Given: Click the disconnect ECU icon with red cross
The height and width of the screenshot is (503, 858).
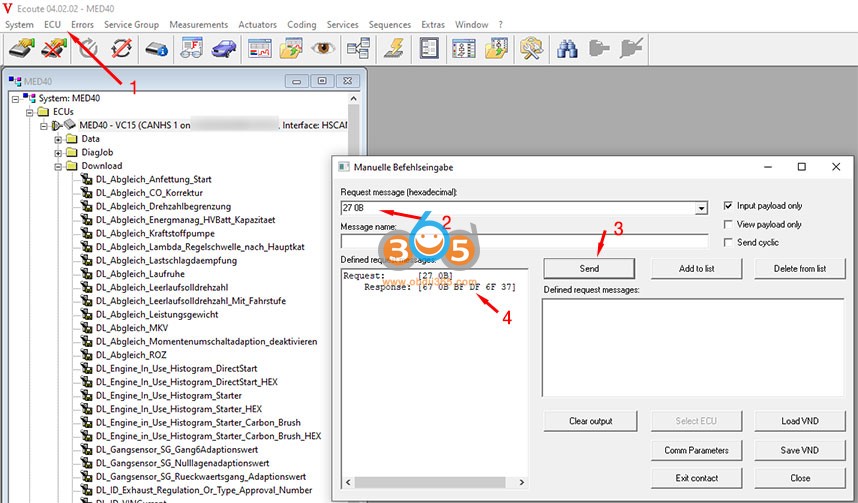Looking at the screenshot, I should point(54,48).
